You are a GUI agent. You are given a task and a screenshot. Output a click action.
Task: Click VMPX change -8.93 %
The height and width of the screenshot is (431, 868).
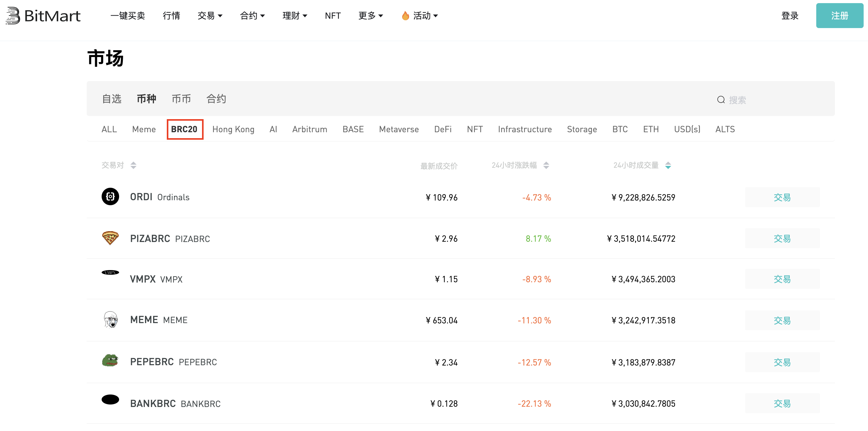point(537,279)
